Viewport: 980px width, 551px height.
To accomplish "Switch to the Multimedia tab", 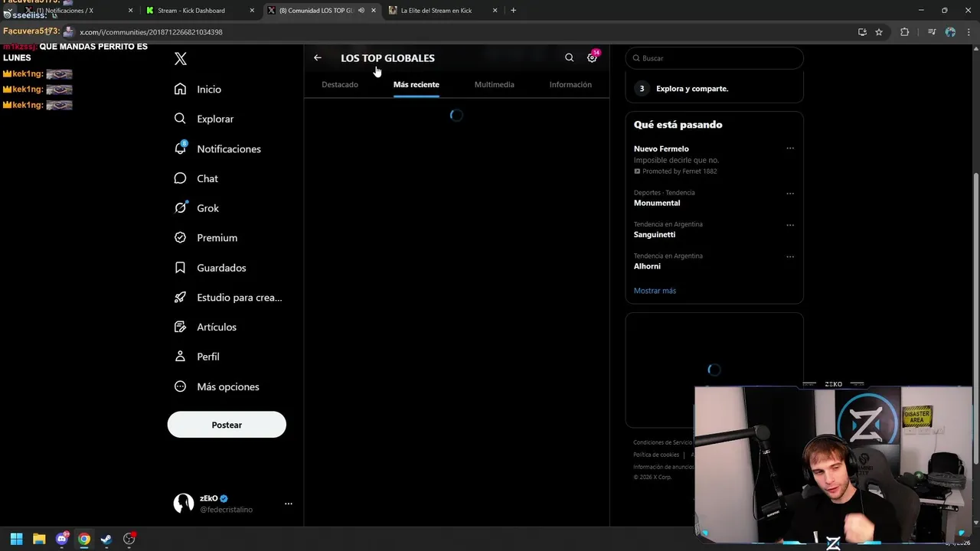I will pos(495,84).
